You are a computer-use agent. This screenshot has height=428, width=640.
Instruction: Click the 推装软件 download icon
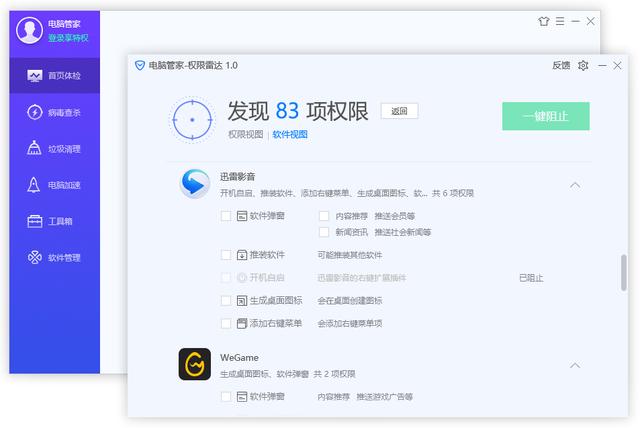242,255
